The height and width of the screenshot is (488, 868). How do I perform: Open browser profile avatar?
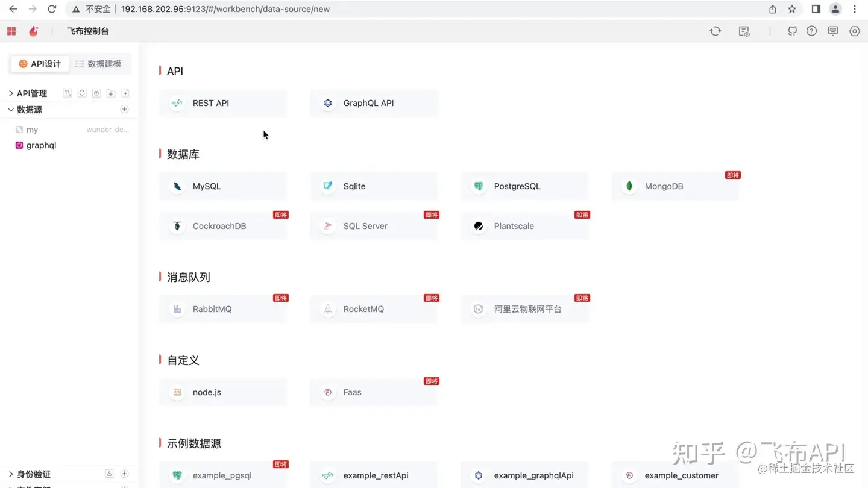click(835, 9)
